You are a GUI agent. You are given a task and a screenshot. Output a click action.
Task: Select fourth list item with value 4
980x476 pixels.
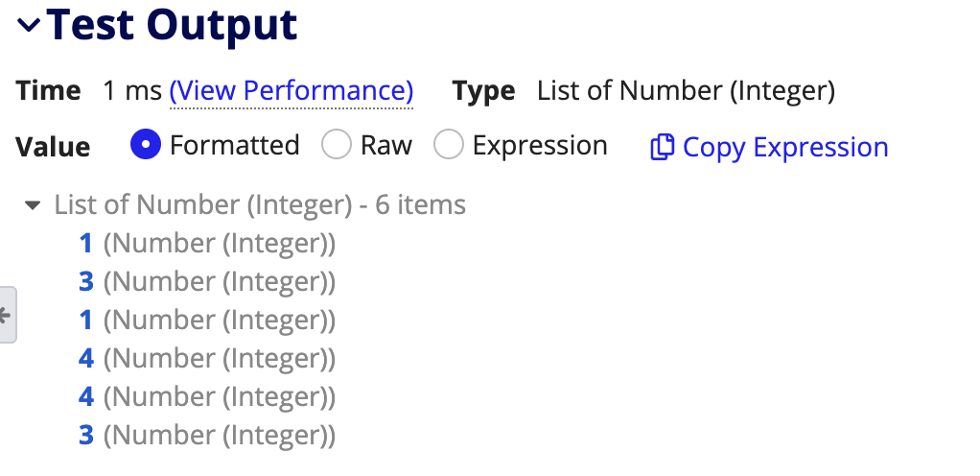207,358
